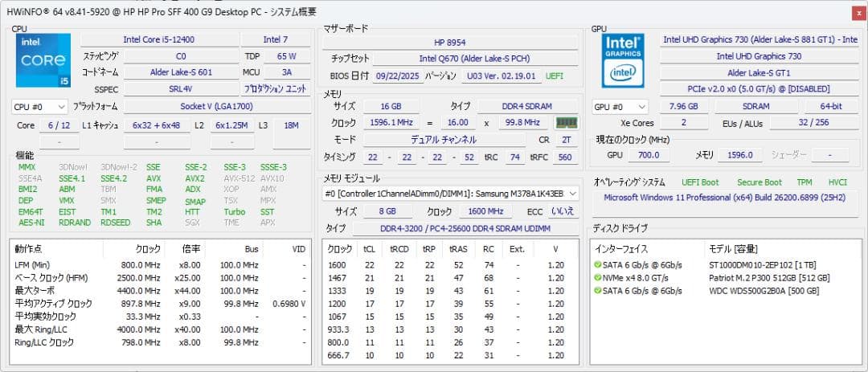This screenshot has height=372, width=868.
Task: Click the PCIe v2.0 x0 DISABLED field
Action: click(x=759, y=89)
